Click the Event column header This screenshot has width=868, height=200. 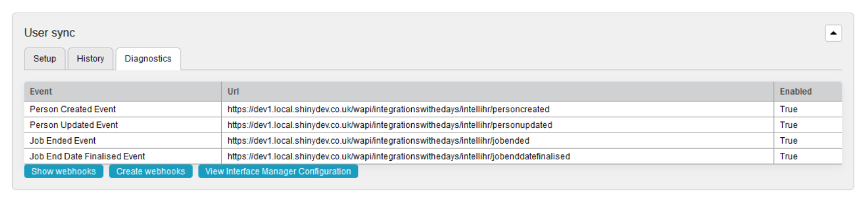coord(41,91)
